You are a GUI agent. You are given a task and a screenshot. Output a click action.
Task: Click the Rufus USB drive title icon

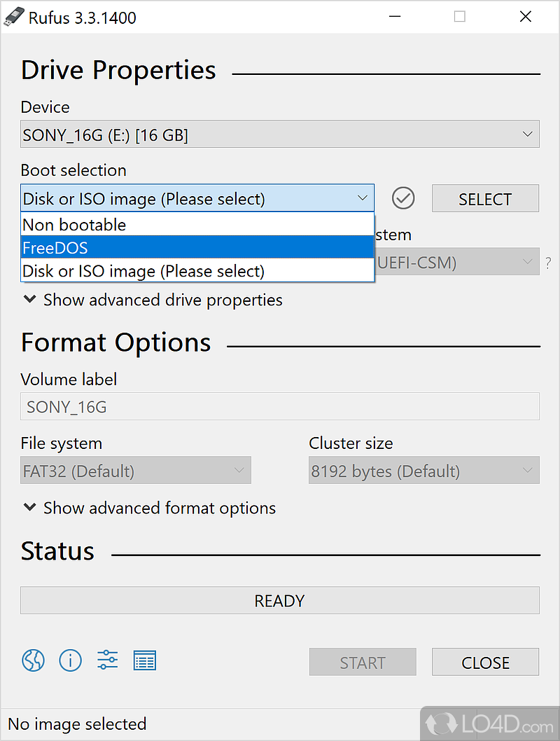(14, 18)
